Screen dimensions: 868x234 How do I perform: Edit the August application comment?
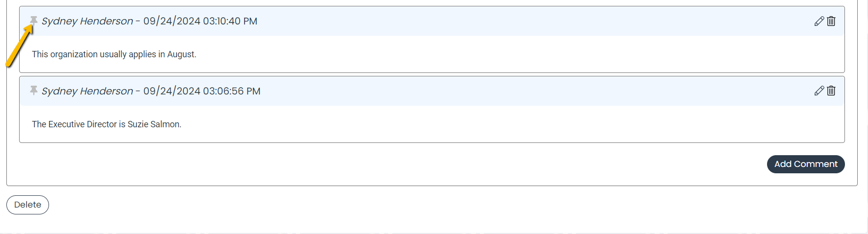[819, 21]
